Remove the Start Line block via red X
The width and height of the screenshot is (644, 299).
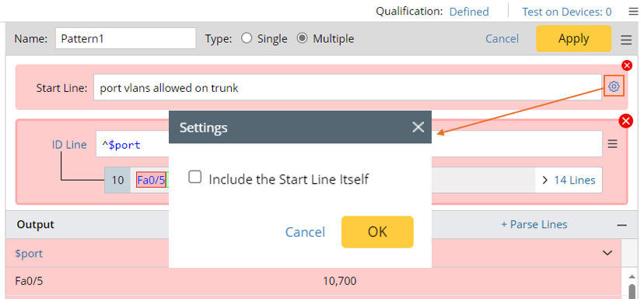627,65
